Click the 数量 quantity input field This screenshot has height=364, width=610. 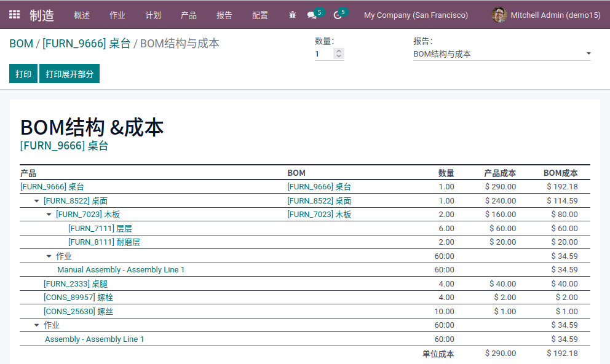pos(323,54)
